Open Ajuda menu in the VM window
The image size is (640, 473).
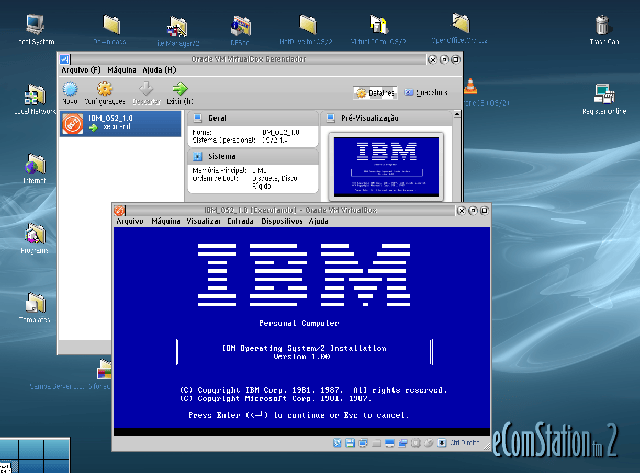click(318, 221)
